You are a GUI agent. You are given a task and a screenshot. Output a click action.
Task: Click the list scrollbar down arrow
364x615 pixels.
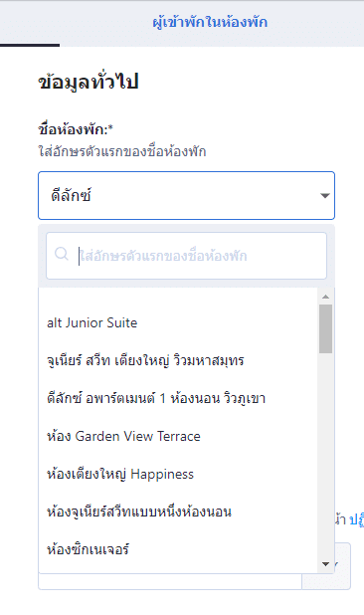pos(325,564)
